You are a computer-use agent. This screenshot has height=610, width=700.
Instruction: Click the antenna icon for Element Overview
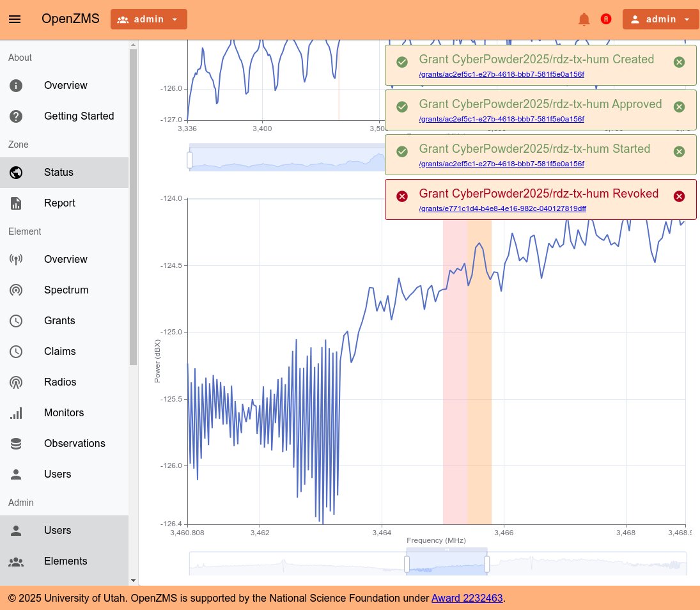[x=16, y=260]
